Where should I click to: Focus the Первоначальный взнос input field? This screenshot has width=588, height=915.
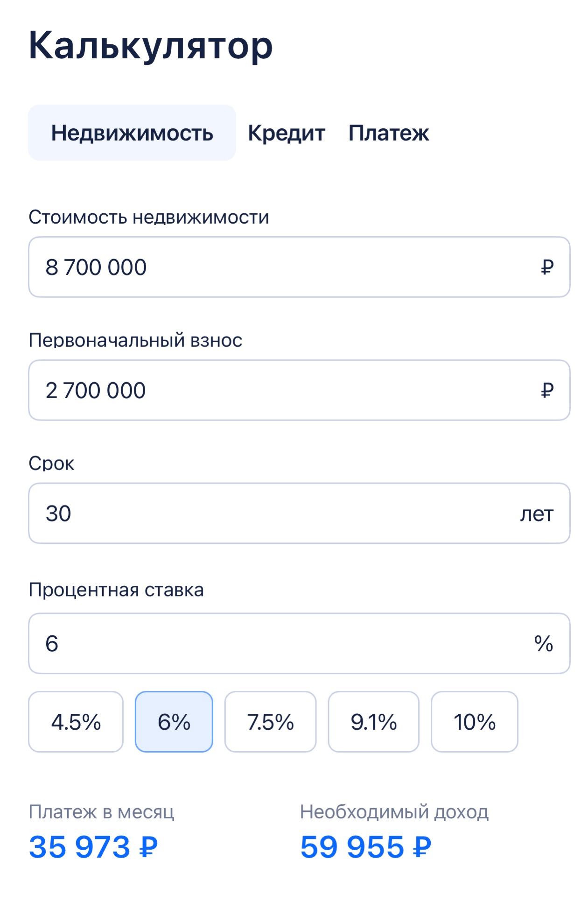point(280,390)
